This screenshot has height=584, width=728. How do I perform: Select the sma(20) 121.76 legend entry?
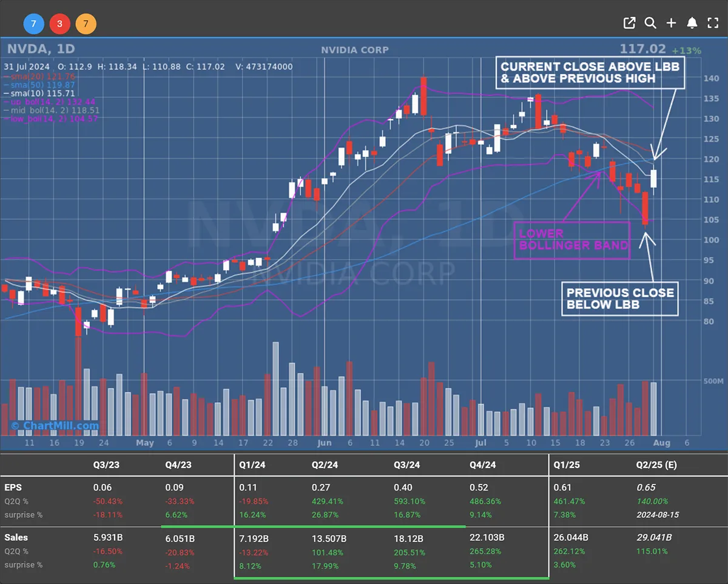point(39,76)
